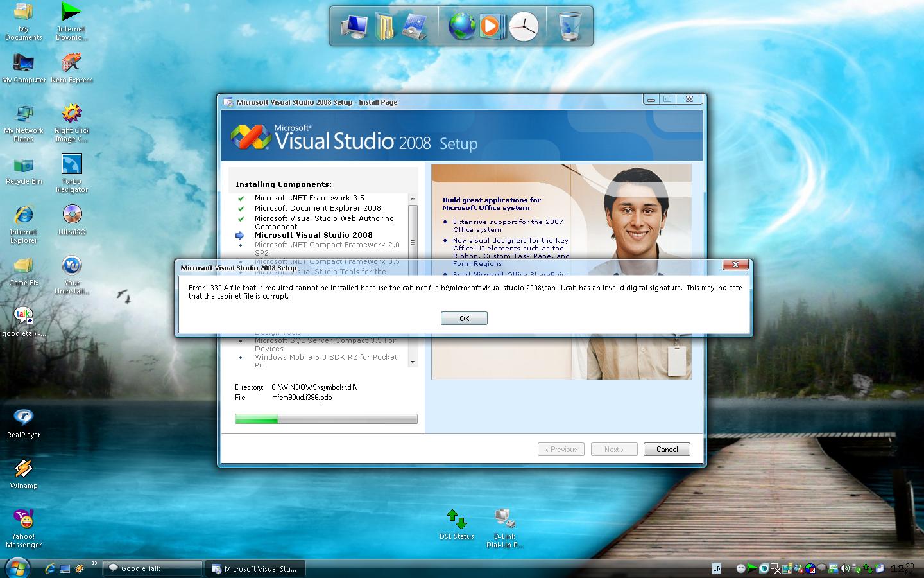Open the control panel icon in the dock
Image resolution: width=924 pixels, height=578 pixels.
[x=414, y=26]
